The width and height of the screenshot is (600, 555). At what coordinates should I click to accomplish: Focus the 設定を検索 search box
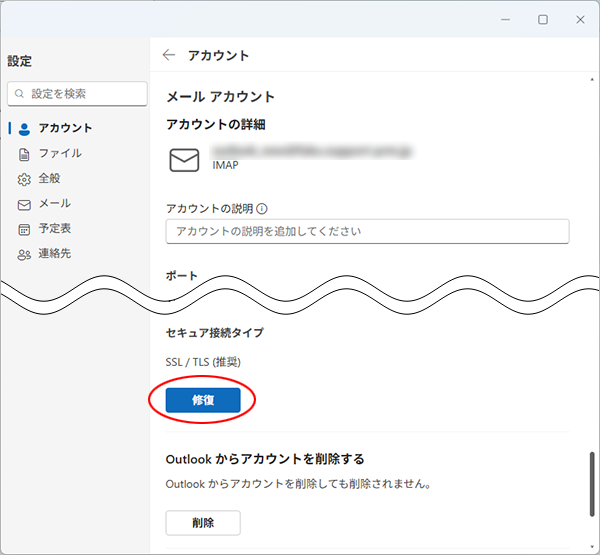(78, 94)
